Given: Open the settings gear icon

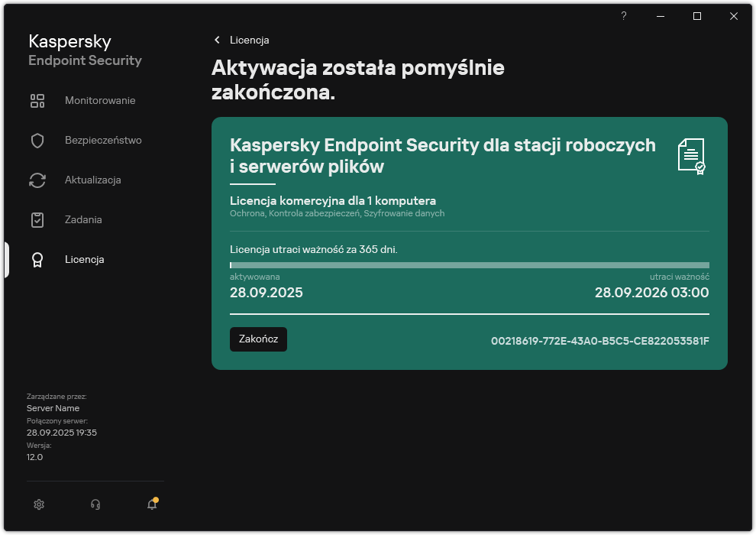Looking at the screenshot, I should (x=38, y=504).
